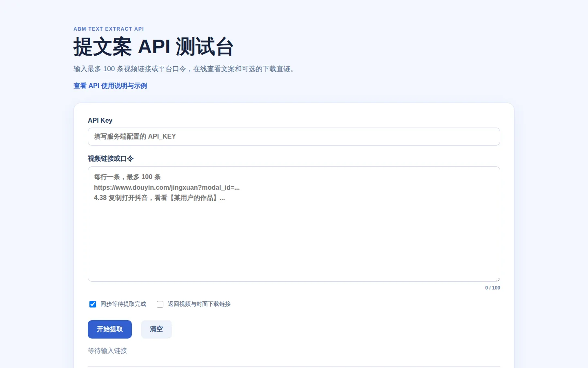Click into the 视频链接或口令 textarea
The image size is (588, 368).
(x=294, y=224)
